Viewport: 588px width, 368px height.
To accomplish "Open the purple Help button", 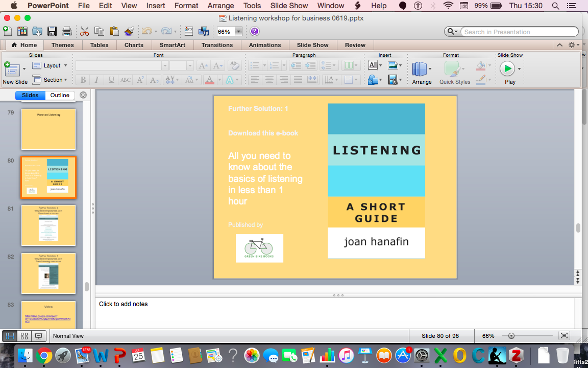I will tap(255, 31).
